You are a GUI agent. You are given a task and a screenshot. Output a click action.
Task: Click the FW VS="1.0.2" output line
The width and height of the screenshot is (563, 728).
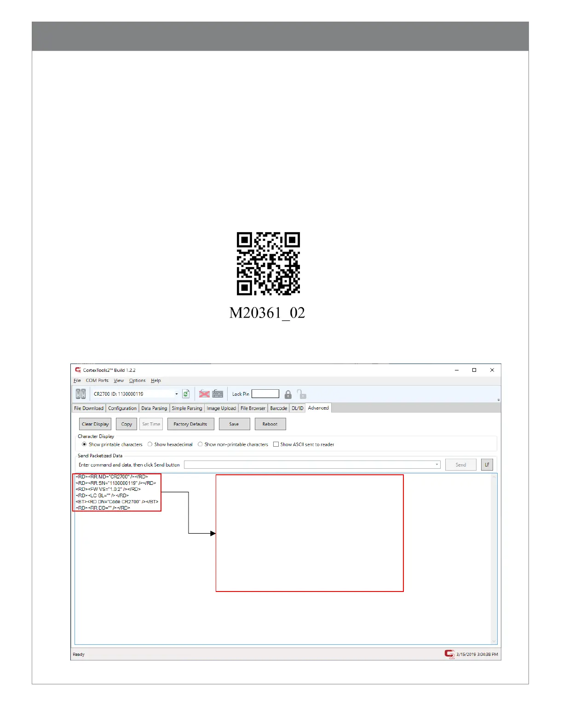(108, 489)
